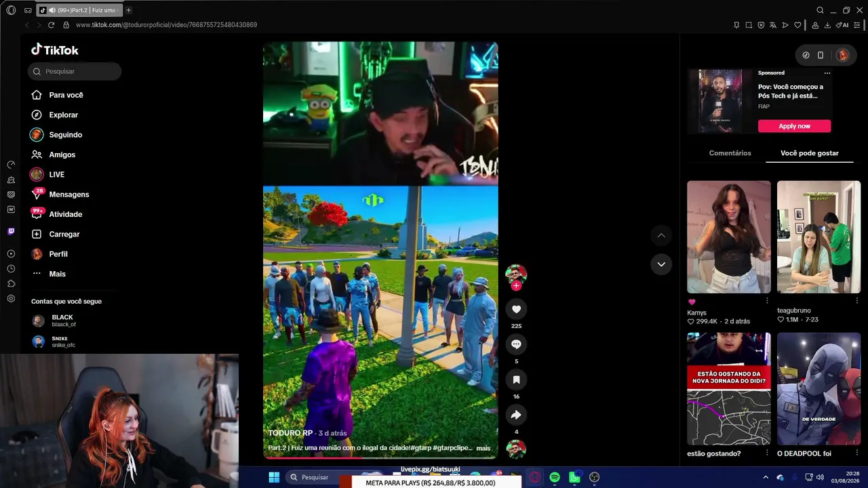This screenshot has width=868, height=488.
Task: Switch to Comentários tab
Action: (x=730, y=153)
